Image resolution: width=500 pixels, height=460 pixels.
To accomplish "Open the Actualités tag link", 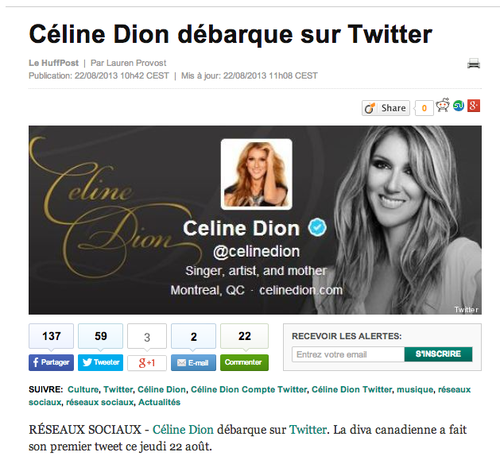I will tap(159, 402).
